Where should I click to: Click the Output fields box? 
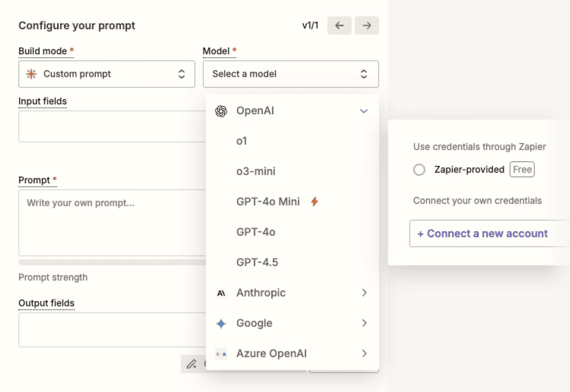tap(112, 330)
